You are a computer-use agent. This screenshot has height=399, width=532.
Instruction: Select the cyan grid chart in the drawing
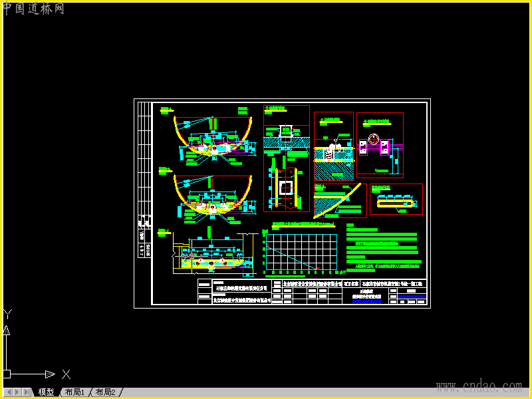tap(301, 252)
